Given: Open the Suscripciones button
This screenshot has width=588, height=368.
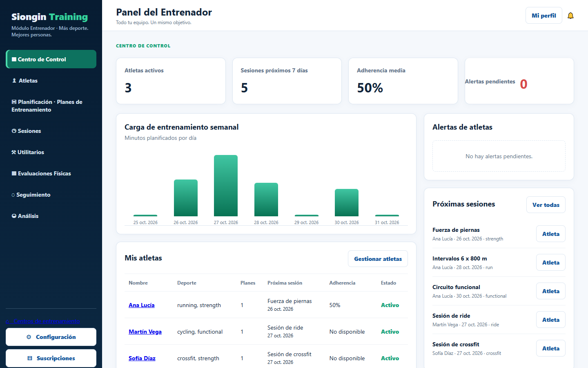Looking at the screenshot, I should [51, 358].
